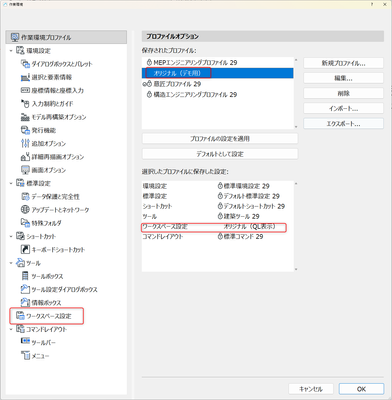Confirm the dialog with OK
This screenshot has height=400, width=392.
[361, 389]
